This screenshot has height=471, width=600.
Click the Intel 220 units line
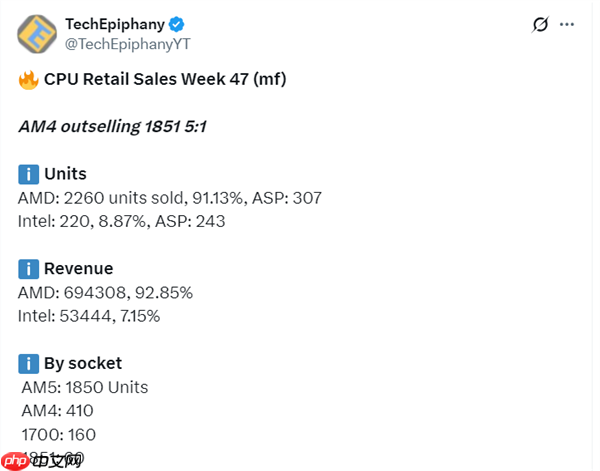(x=122, y=221)
